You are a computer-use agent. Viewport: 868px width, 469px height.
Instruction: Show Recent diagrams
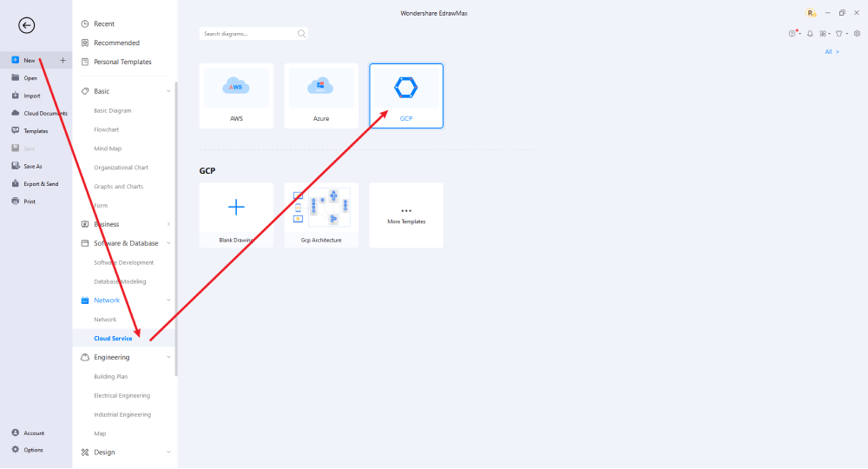104,23
